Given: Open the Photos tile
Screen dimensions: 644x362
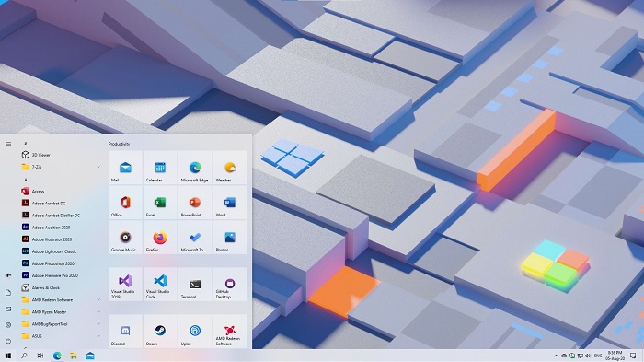Looking at the screenshot, I should click(230, 237).
